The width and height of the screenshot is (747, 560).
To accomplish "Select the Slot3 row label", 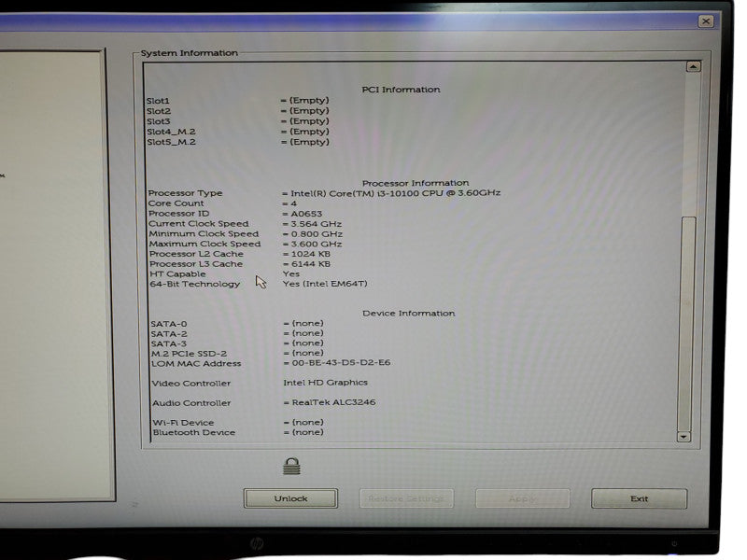I will [158, 121].
